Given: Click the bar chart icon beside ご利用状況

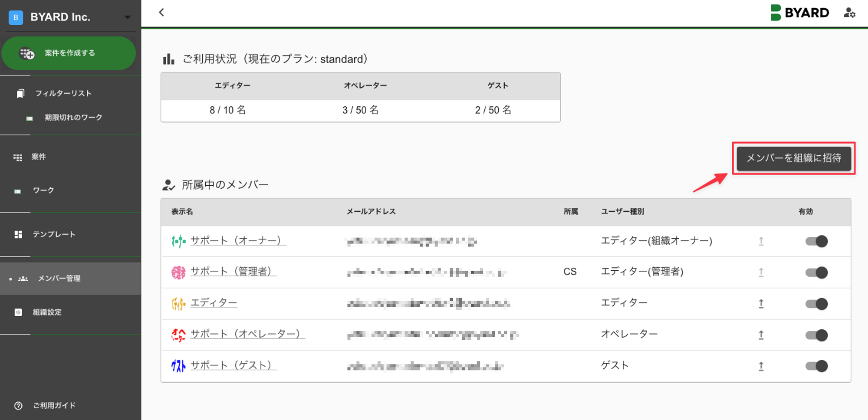Looking at the screenshot, I should [x=168, y=59].
